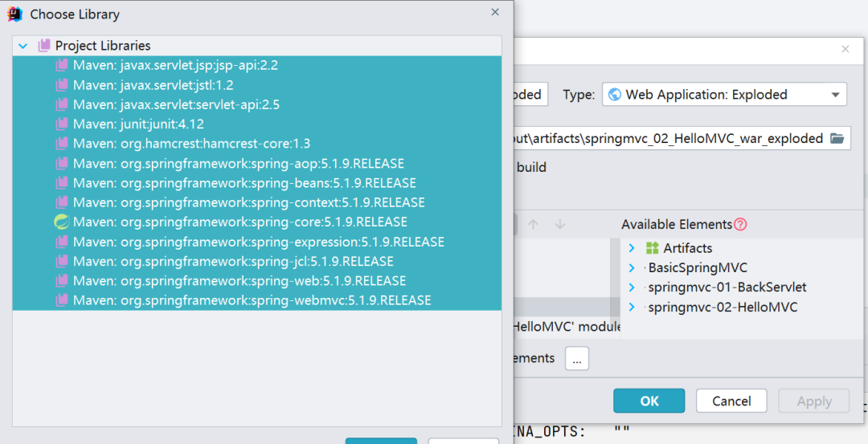Viewport: 868px width, 444px height.
Task: Click the OK button in artifact dialog
Action: tap(649, 401)
